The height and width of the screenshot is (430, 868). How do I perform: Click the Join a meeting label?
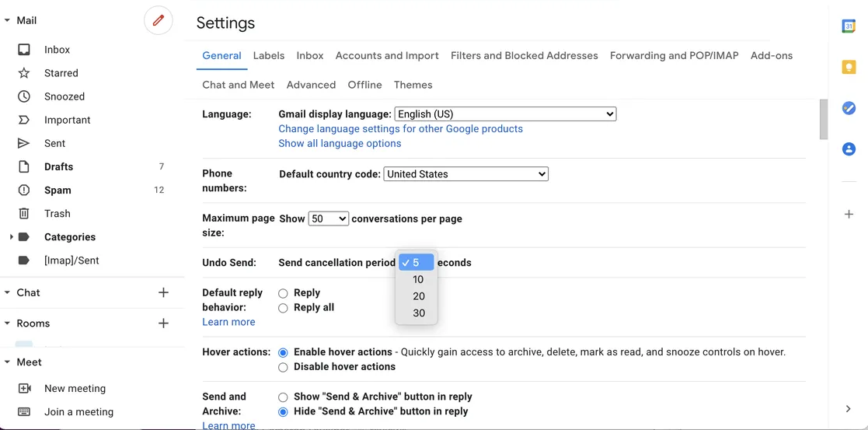coord(78,411)
